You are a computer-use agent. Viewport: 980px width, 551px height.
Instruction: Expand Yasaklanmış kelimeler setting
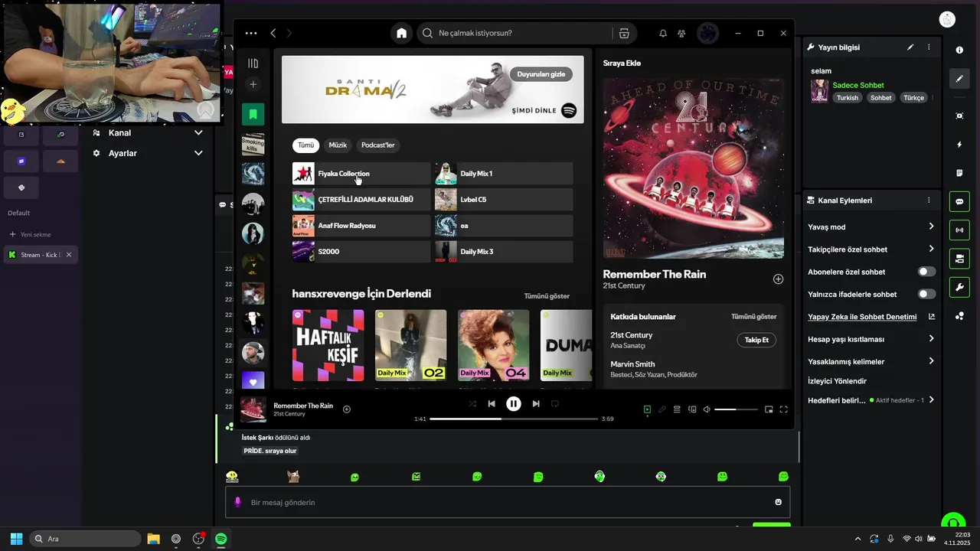click(871, 361)
